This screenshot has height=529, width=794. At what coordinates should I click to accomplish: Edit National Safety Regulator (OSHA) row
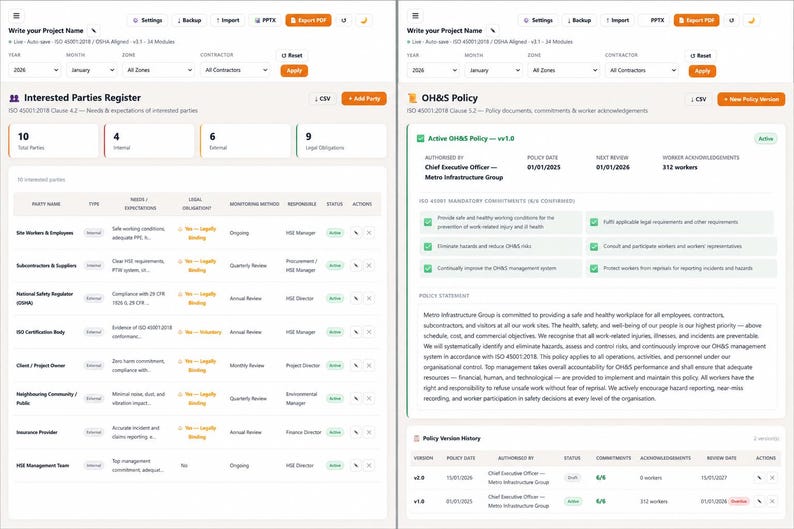[356, 298]
